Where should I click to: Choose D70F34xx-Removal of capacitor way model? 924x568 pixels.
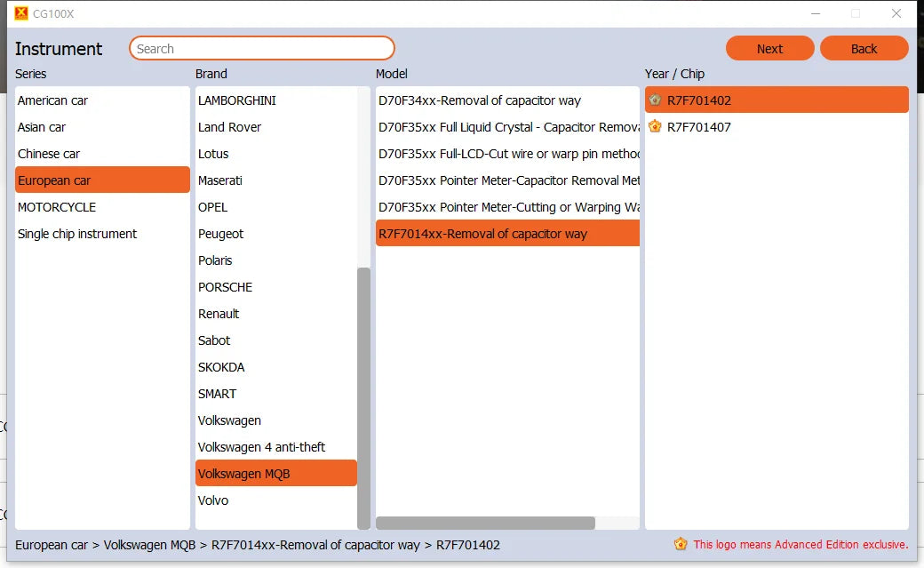[507, 100]
